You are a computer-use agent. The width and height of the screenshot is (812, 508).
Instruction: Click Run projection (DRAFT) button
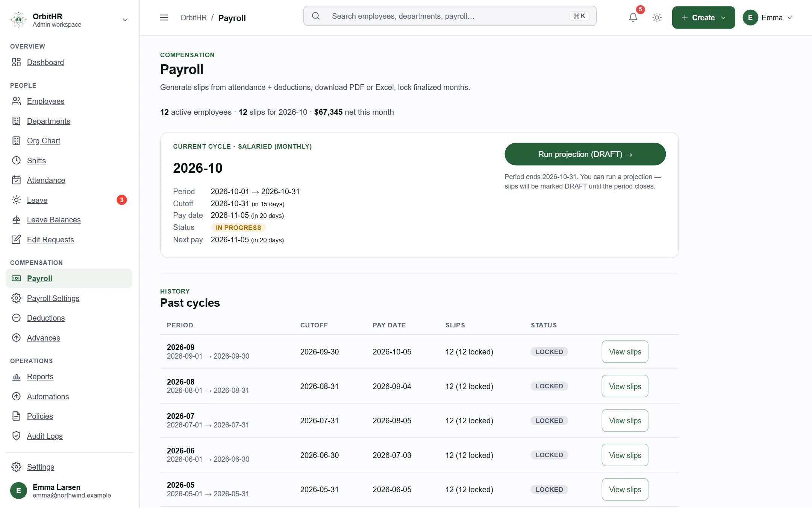585,154
